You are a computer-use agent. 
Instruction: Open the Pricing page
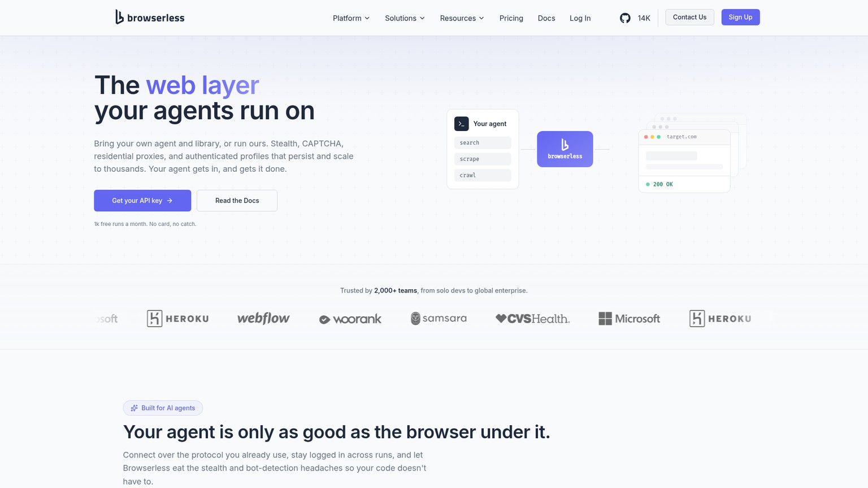point(511,18)
